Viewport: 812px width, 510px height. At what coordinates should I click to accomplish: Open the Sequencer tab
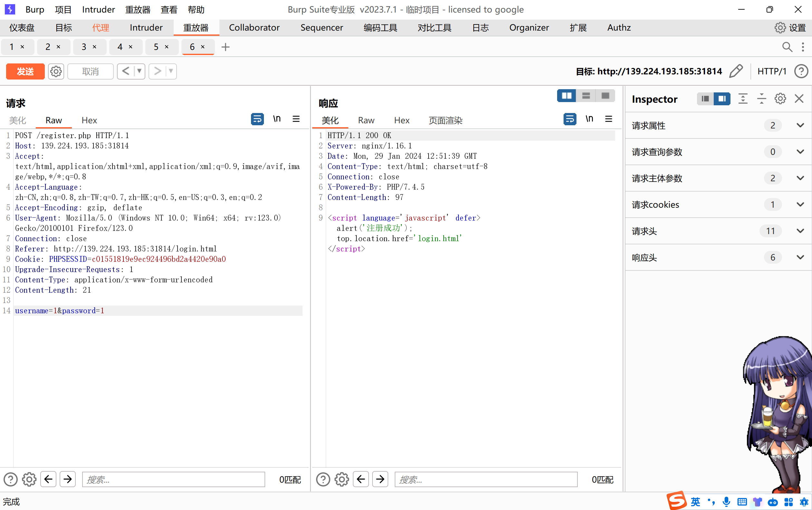(x=322, y=28)
